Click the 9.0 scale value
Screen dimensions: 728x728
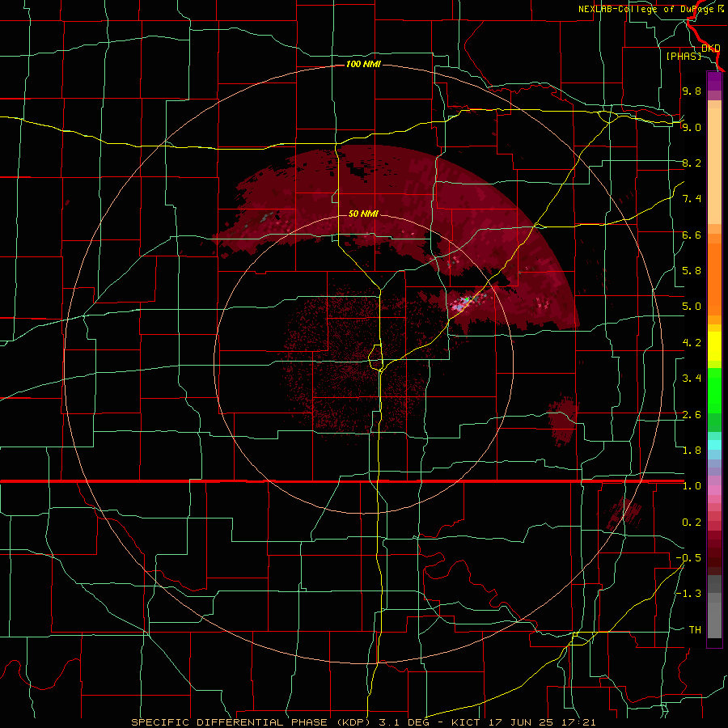(x=692, y=127)
